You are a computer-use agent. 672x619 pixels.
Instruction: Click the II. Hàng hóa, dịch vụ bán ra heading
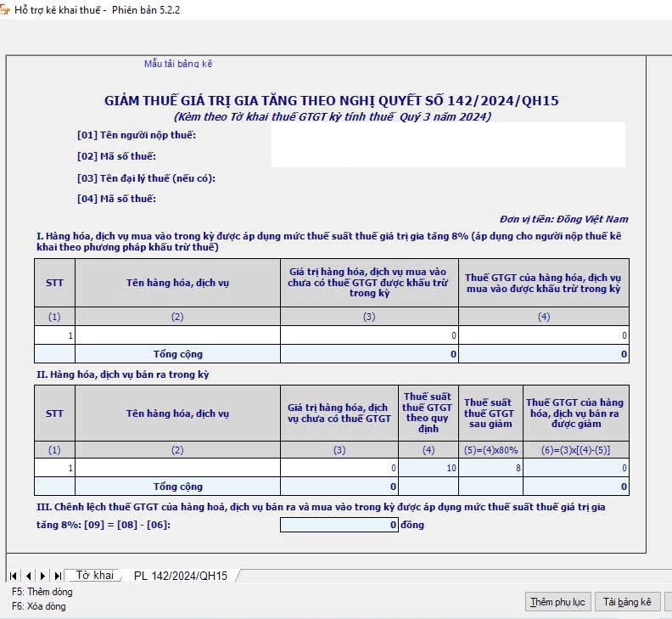tap(122, 374)
